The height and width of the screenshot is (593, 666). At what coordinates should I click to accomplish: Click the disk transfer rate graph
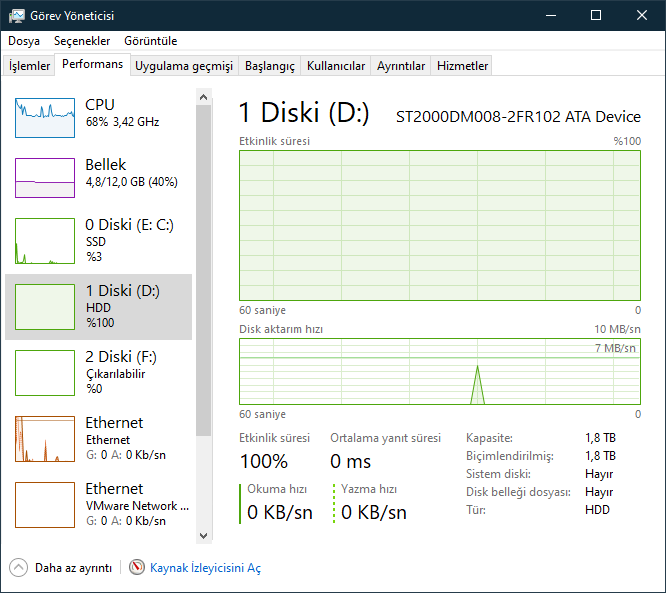pos(440,371)
